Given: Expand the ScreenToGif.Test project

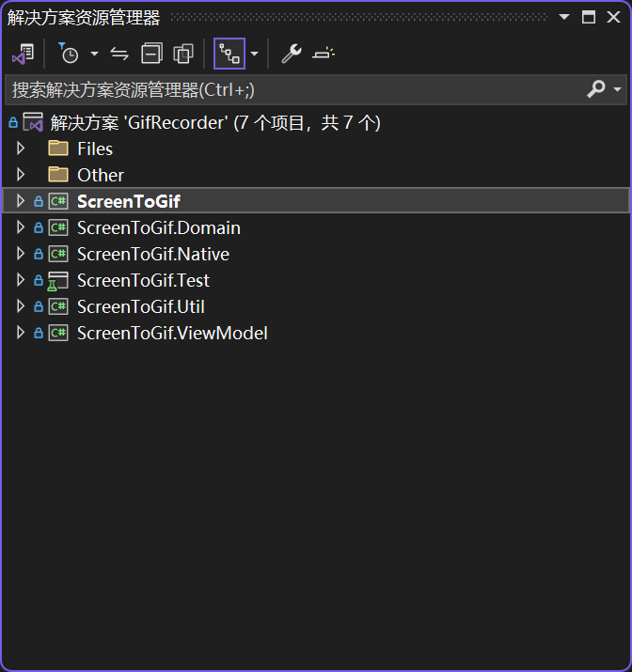Looking at the screenshot, I should click(20, 280).
